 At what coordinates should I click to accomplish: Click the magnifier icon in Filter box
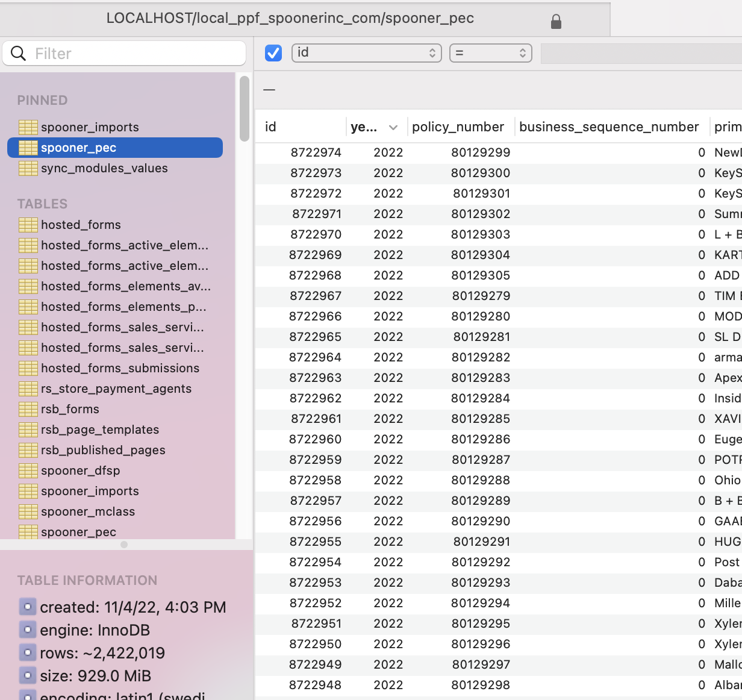pyautogui.click(x=19, y=54)
